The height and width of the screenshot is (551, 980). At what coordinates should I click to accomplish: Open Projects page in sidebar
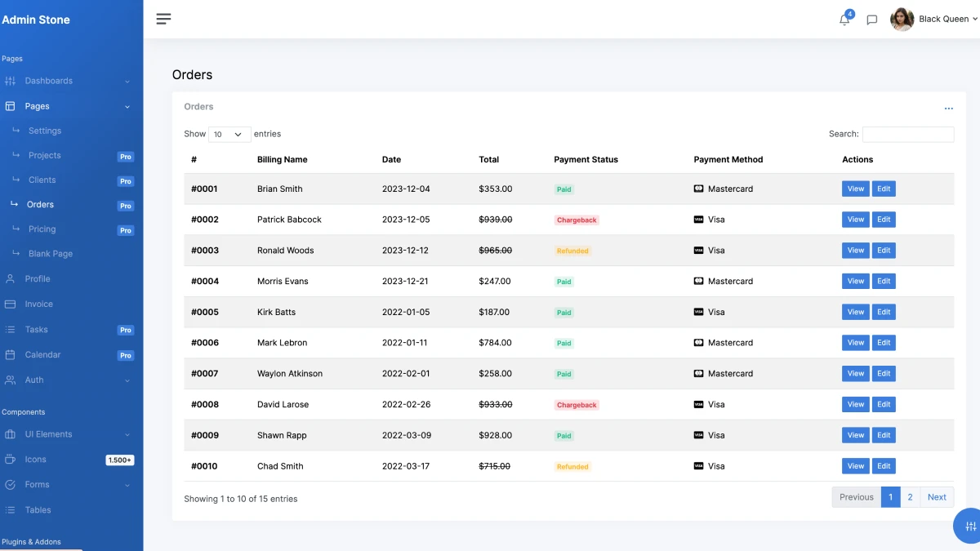[45, 155]
